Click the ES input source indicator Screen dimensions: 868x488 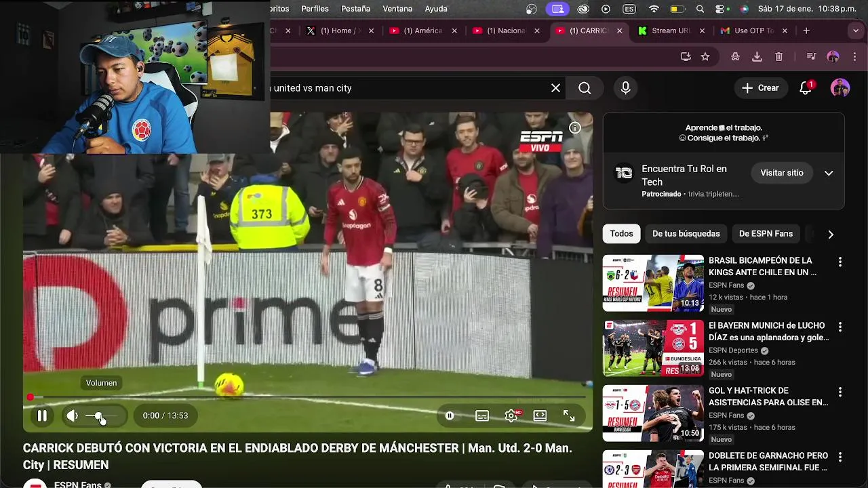click(629, 9)
